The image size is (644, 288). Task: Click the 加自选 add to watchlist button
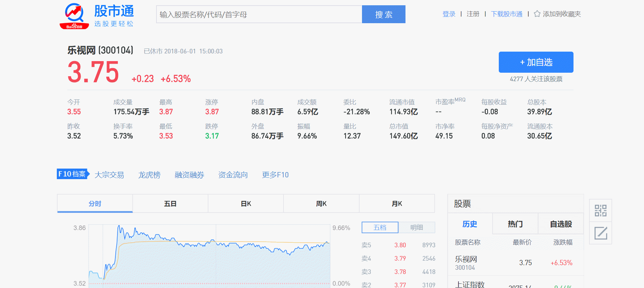[536, 62]
